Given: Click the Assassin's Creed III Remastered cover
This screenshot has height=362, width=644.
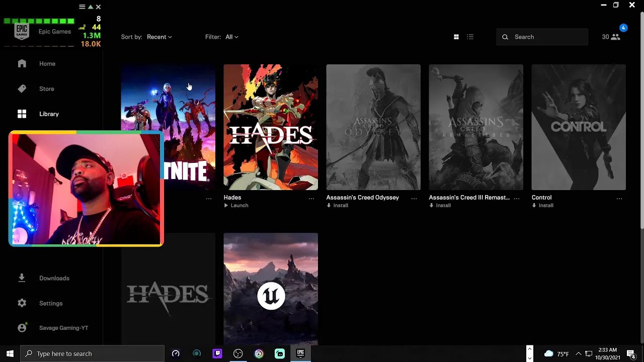Looking at the screenshot, I should [476, 127].
